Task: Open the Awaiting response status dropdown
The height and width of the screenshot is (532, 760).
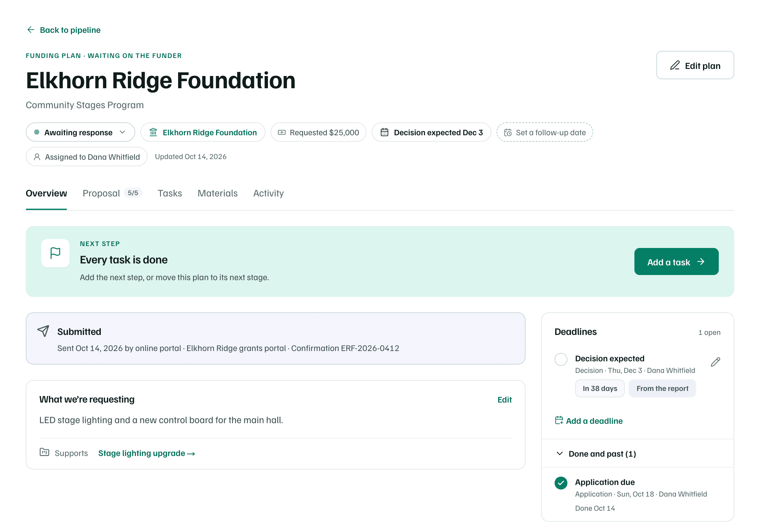Action: tap(81, 132)
